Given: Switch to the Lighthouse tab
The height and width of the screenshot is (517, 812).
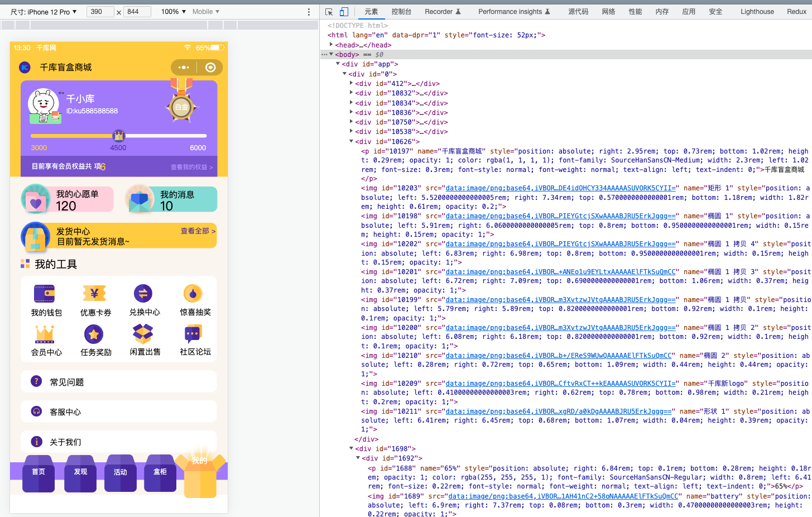Looking at the screenshot, I should pyautogui.click(x=757, y=12).
